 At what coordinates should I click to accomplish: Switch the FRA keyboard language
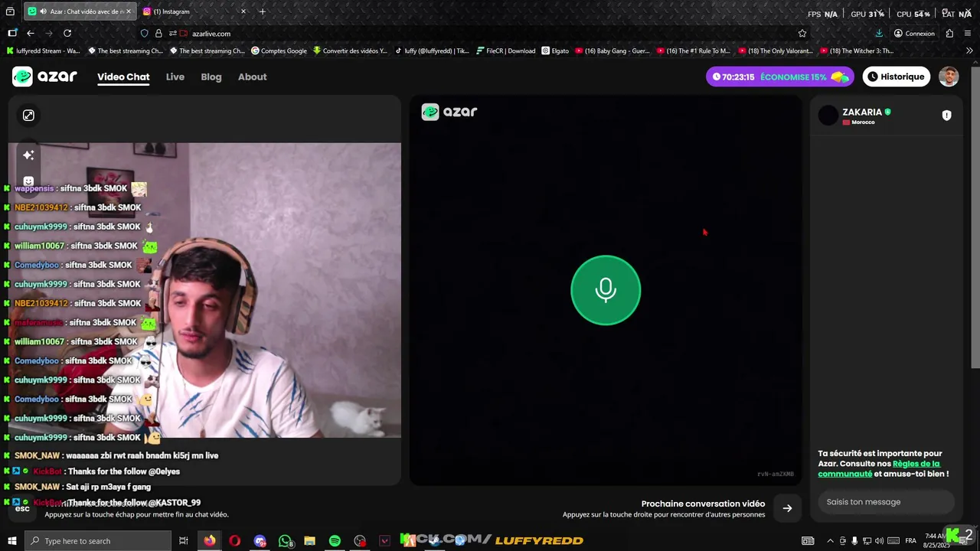coord(910,541)
